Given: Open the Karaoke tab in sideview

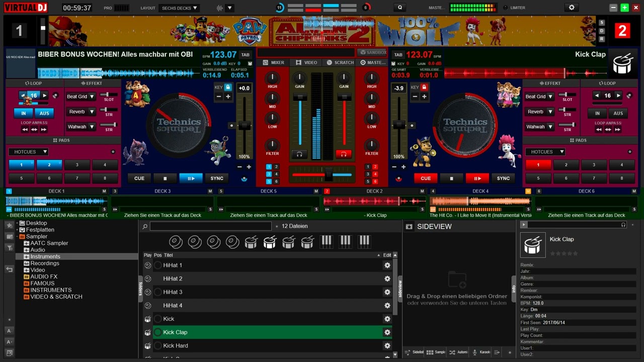Looking at the screenshot, I should click(x=481, y=352).
